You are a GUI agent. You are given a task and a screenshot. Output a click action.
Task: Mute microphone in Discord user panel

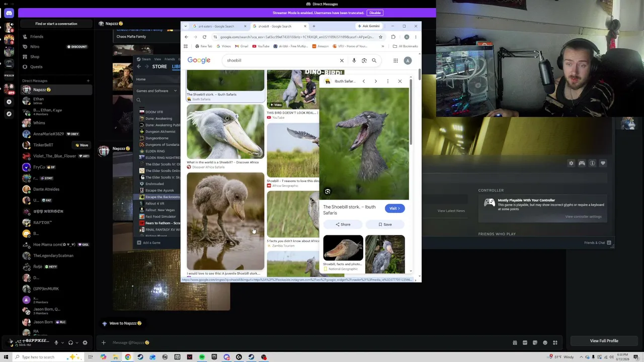[x=56, y=342]
